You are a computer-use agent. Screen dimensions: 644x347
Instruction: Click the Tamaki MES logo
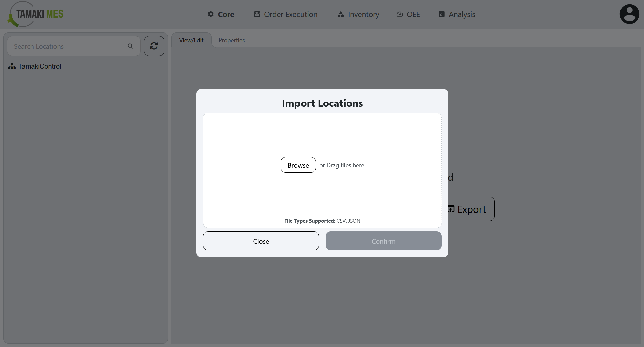35,14
